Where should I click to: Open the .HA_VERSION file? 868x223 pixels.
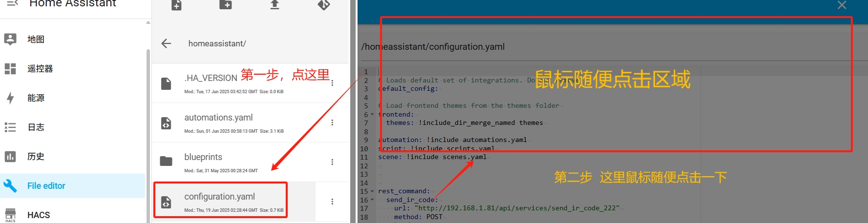[211, 78]
